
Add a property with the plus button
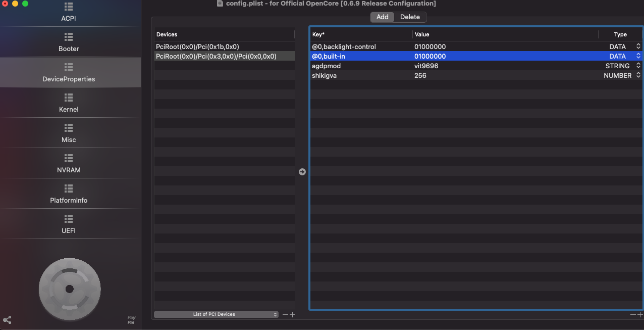point(640,314)
